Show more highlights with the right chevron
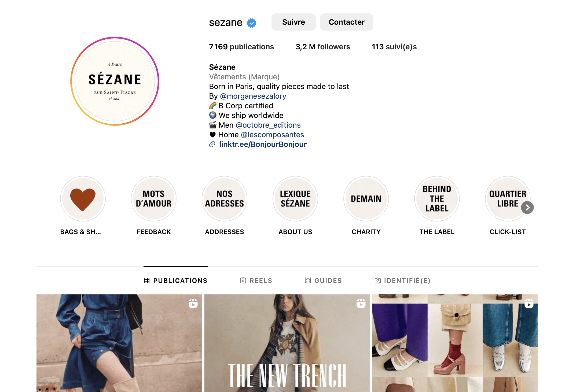 tap(527, 208)
